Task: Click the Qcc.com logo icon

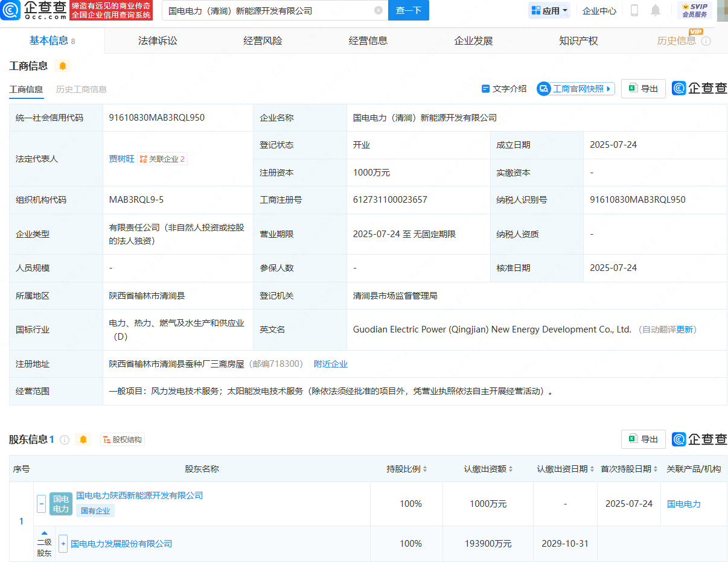Action: coord(10,10)
